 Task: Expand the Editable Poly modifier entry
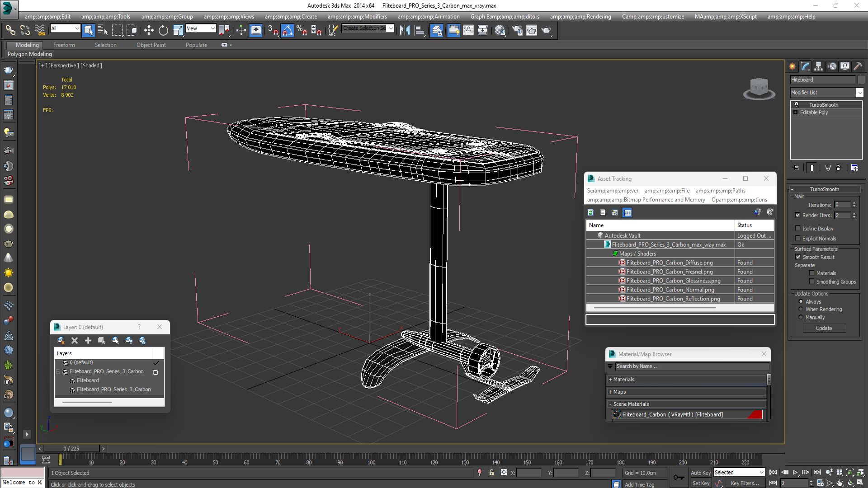click(x=795, y=112)
